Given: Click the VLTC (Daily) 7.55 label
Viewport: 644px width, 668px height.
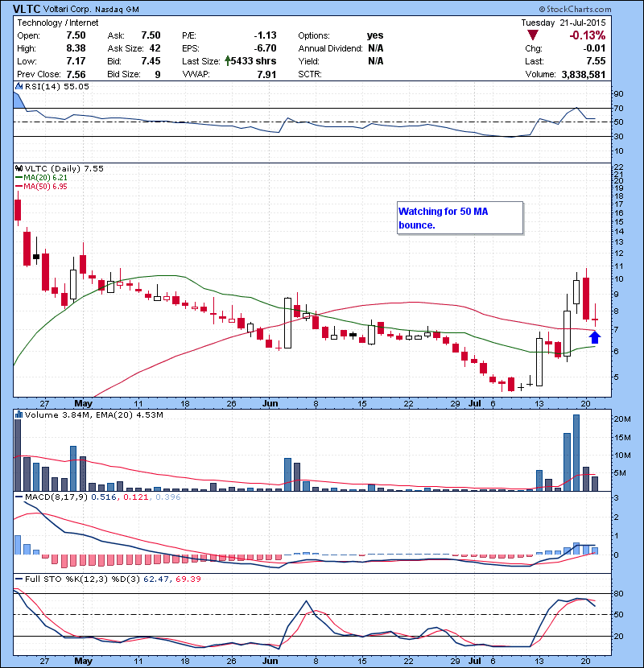Looking at the screenshot, I should (64, 168).
